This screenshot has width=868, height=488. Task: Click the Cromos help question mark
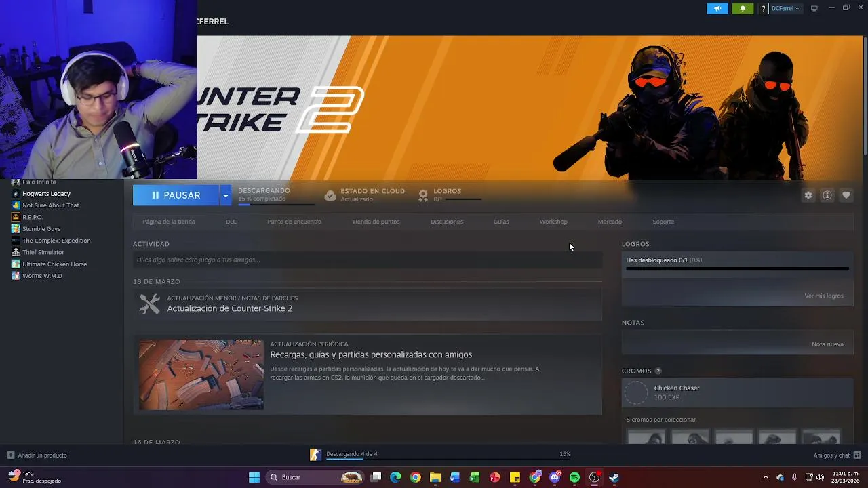pyautogui.click(x=658, y=371)
